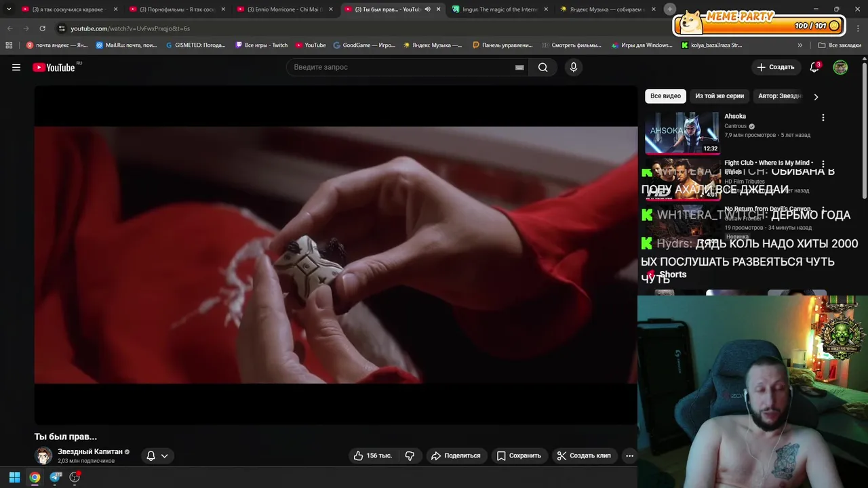Mute tab via speaker icon on active tab
This screenshot has width=868, height=488.
(x=427, y=9)
